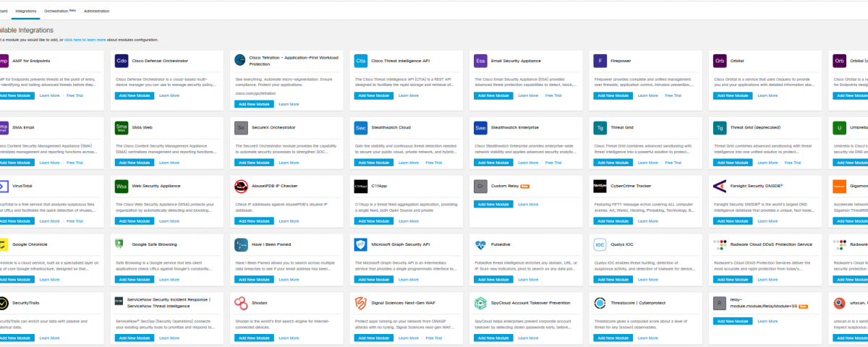
Task: Click the C1fApp logo icon
Action: click(x=360, y=186)
